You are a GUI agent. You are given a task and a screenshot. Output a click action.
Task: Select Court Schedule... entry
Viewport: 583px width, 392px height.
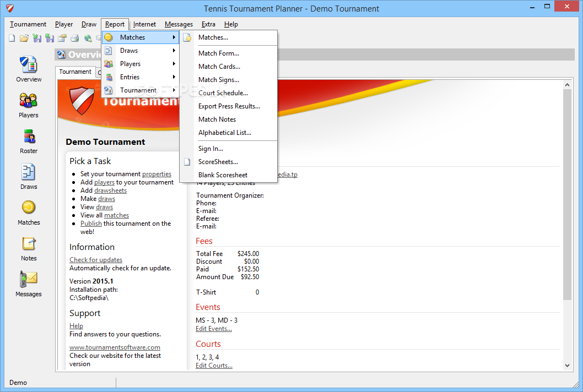[x=229, y=93]
